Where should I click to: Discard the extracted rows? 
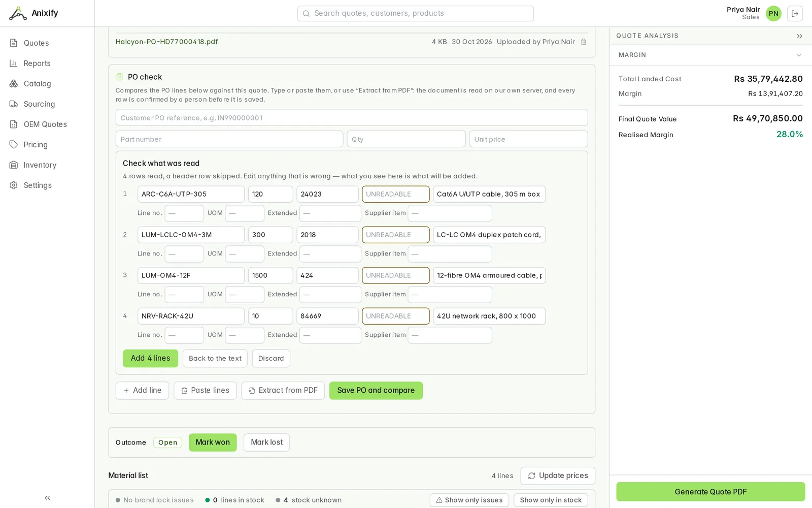(271, 358)
